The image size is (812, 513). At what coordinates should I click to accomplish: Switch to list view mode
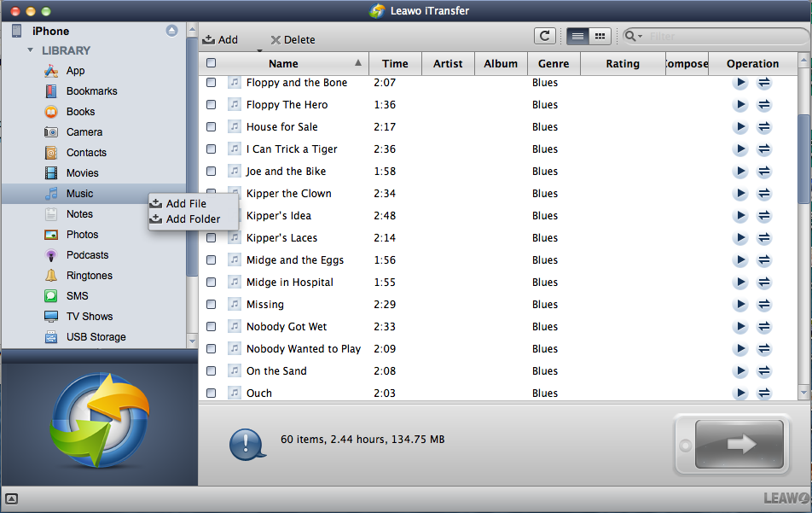577,36
